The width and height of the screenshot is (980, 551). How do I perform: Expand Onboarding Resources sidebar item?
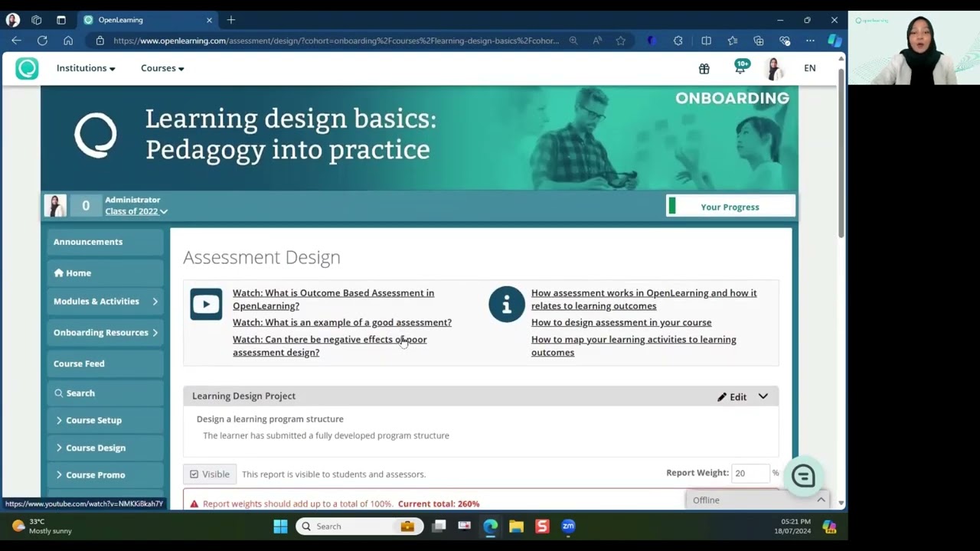pyautogui.click(x=106, y=332)
